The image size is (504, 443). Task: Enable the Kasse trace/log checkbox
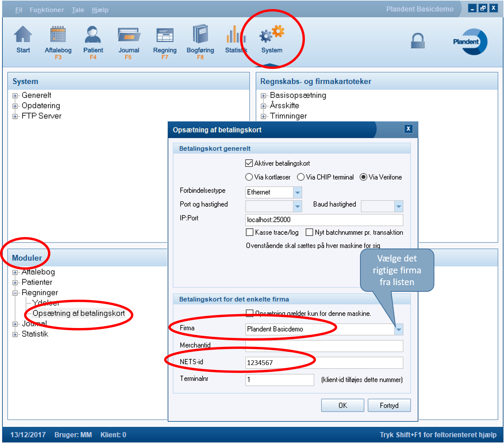(x=249, y=232)
